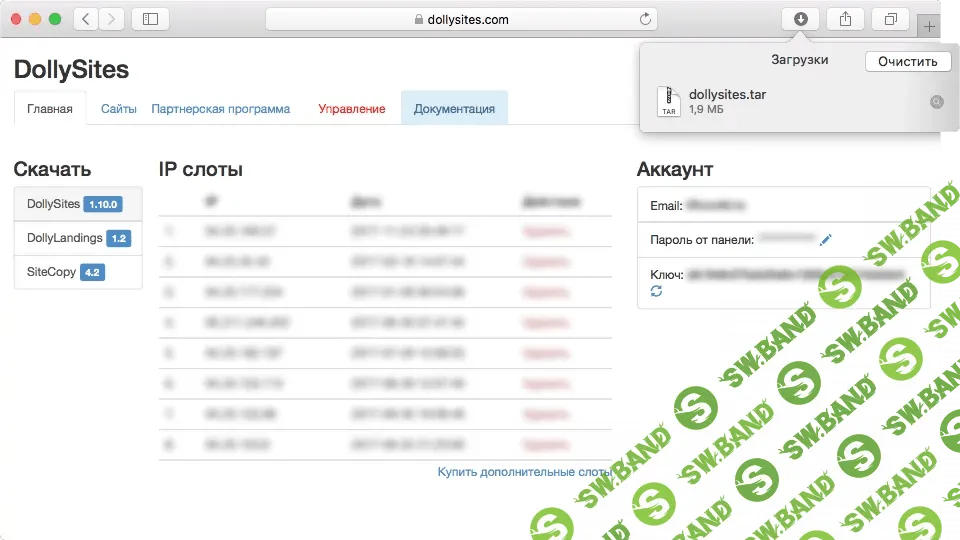Click the dollysites.tar file icon
The image size is (960, 540).
click(x=669, y=101)
